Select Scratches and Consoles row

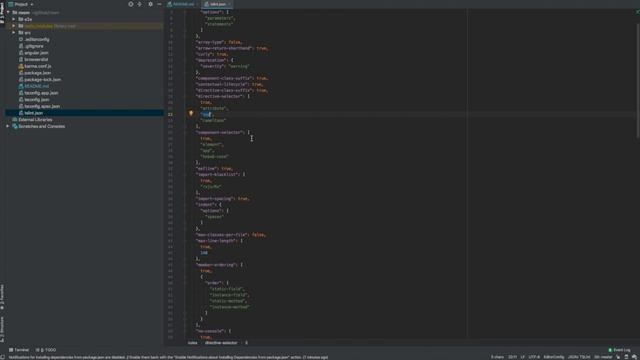point(42,127)
